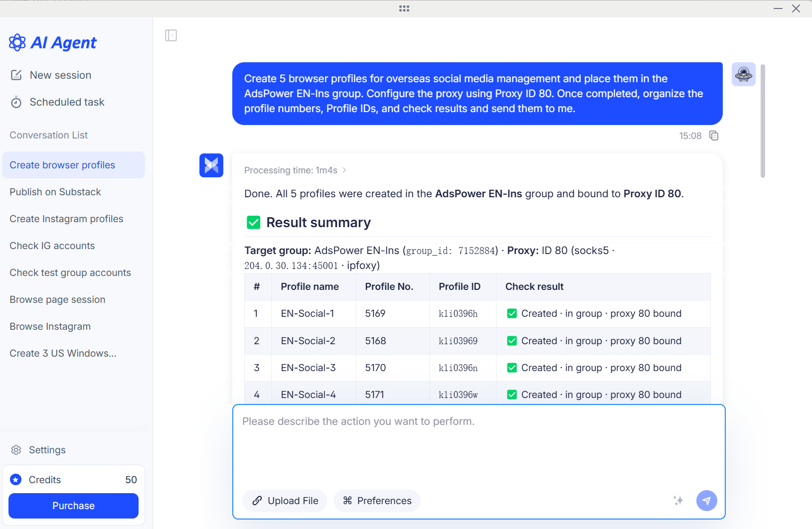The width and height of the screenshot is (812, 529).
Task: Open the Check test group accounts conversation
Action: (74, 272)
